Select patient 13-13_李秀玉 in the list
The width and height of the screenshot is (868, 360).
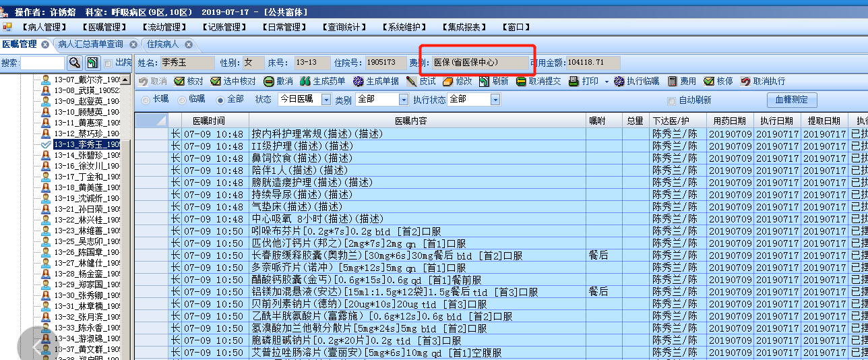[86, 144]
